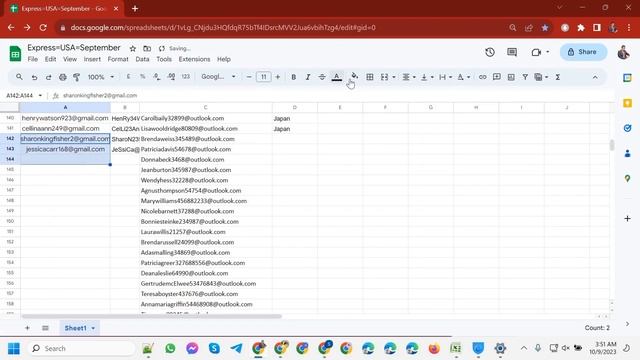Decrease the font size
This screenshot has height=360, width=640.
click(249, 77)
